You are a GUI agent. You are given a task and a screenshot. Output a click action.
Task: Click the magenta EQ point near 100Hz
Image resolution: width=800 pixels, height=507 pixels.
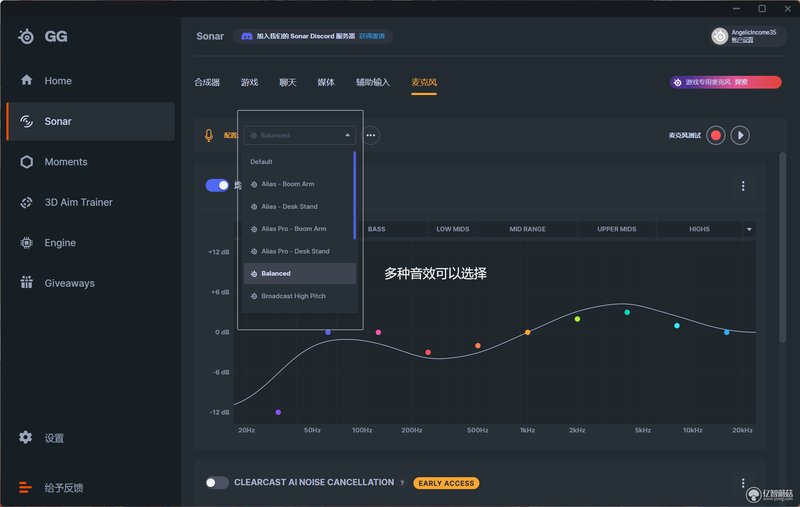pos(378,332)
